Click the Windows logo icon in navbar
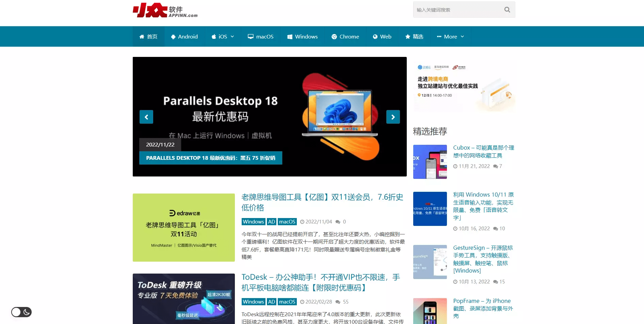 click(x=290, y=37)
